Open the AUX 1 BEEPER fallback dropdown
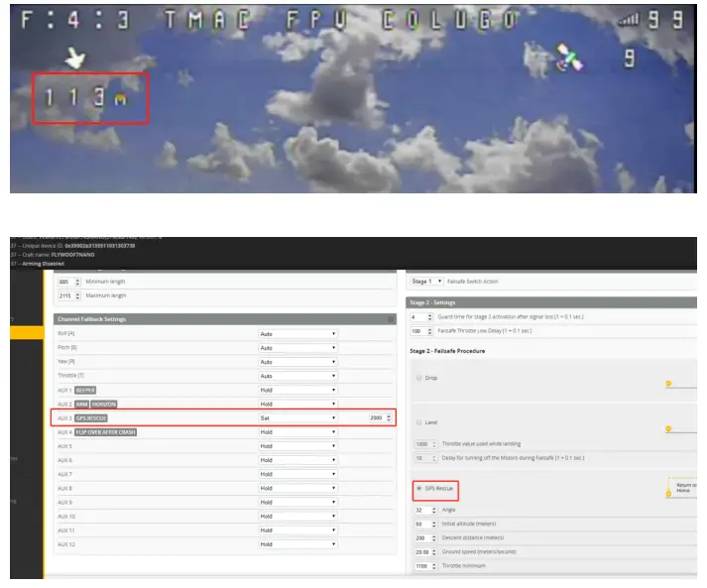Screen dimensions: 707x588 pos(298,390)
